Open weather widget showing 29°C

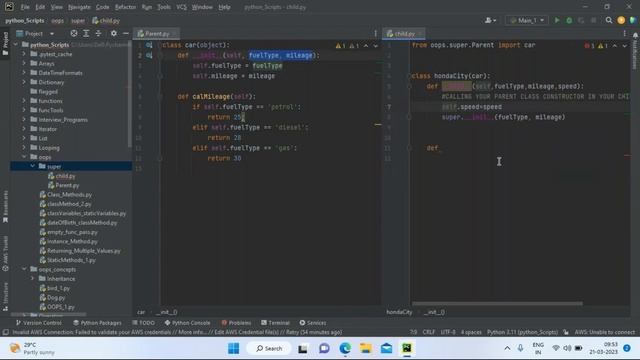[x=32, y=348]
